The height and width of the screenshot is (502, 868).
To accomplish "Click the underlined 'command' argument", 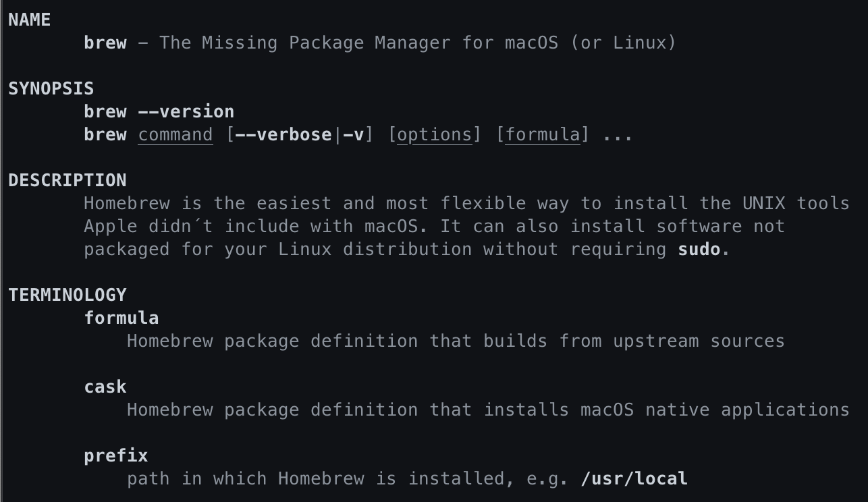I will tap(175, 135).
